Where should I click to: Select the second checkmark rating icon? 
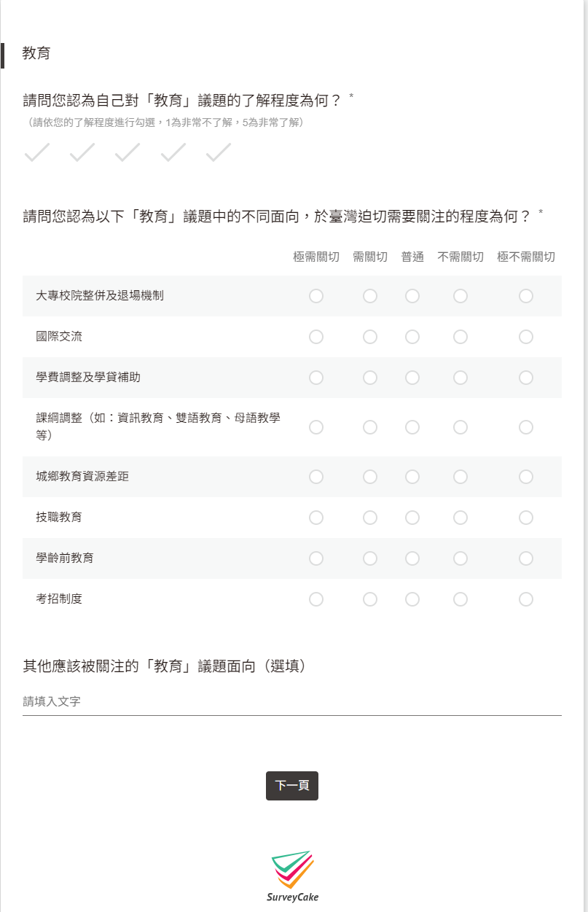coord(82,152)
